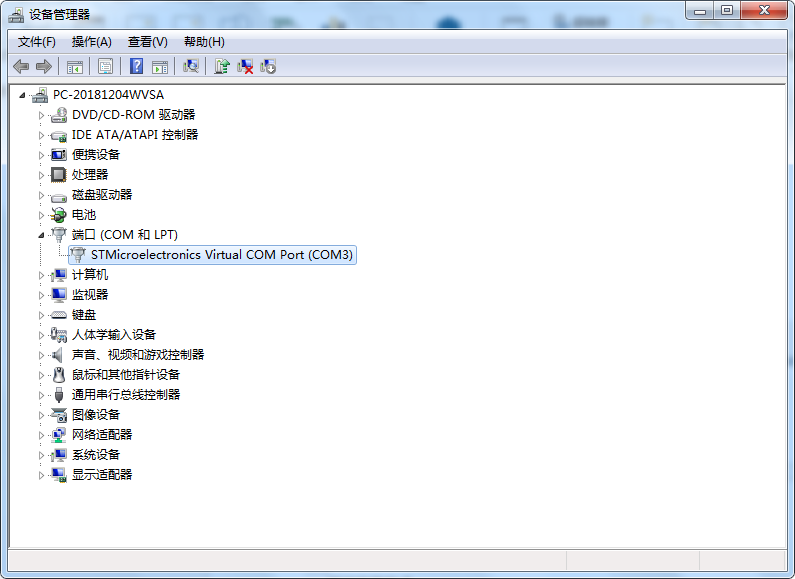Click the Forward arrow toolbar icon
Viewport: 795px width, 579px height.
tap(44, 66)
